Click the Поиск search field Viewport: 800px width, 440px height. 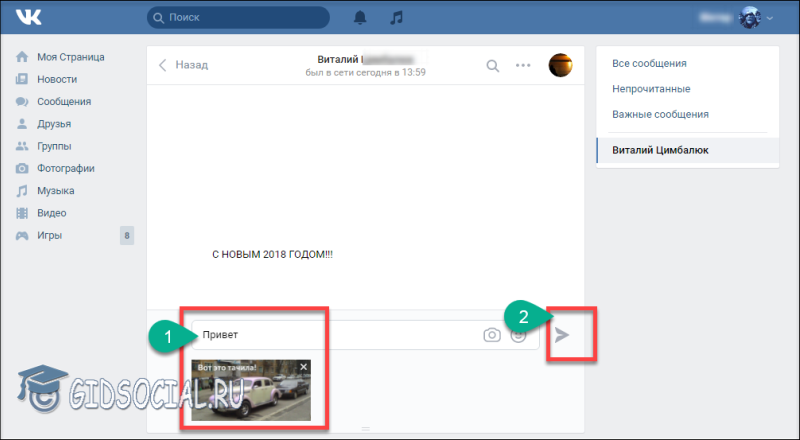pyautogui.click(x=238, y=17)
